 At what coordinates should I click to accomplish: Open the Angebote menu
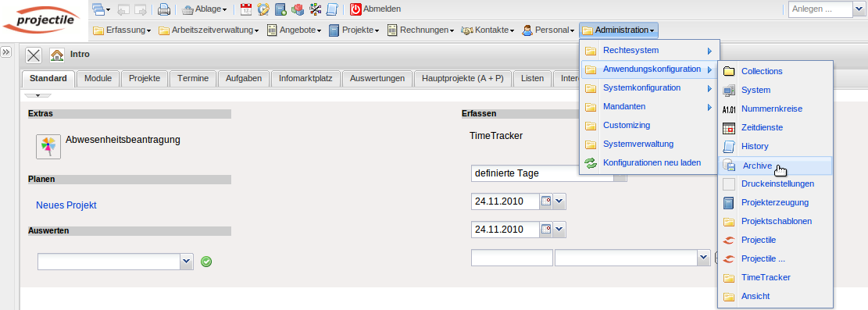pos(295,30)
